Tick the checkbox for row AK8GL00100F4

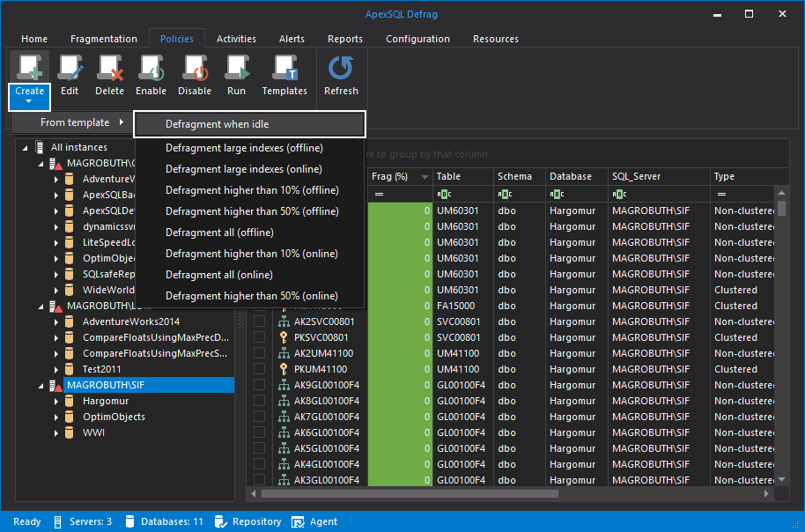pyautogui.click(x=259, y=401)
